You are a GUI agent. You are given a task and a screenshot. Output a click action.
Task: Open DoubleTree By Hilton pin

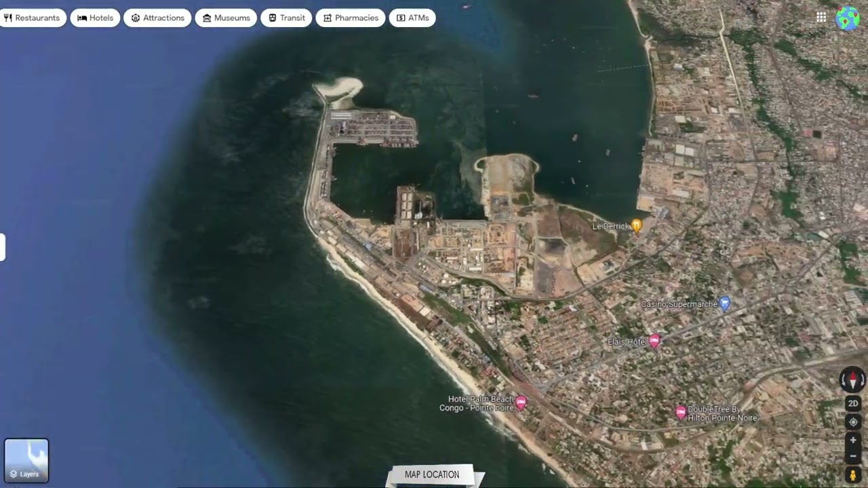tap(681, 412)
